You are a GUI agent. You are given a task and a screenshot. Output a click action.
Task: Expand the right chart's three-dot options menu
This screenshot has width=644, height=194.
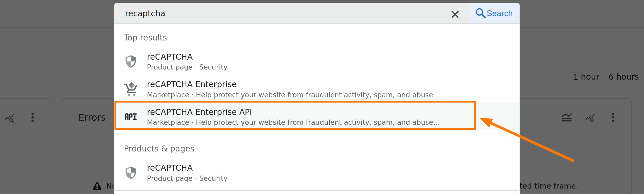coord(613,117)
